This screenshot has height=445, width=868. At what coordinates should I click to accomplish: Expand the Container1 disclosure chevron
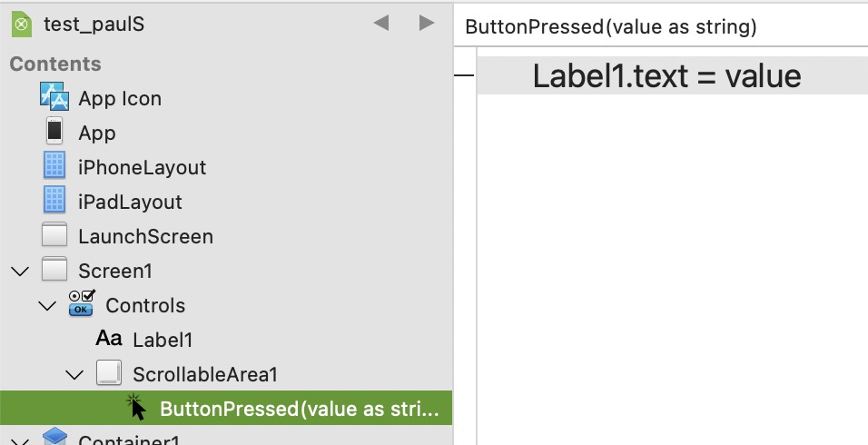(19, 440)
